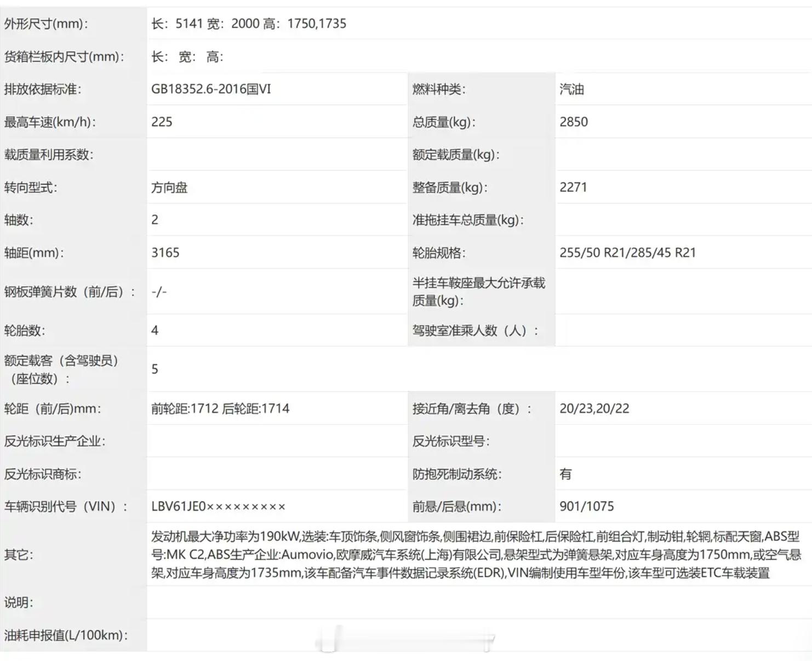Click the angle value 20/23,20/22
Viewport: 812px width, 661px height.
point(594,408)
